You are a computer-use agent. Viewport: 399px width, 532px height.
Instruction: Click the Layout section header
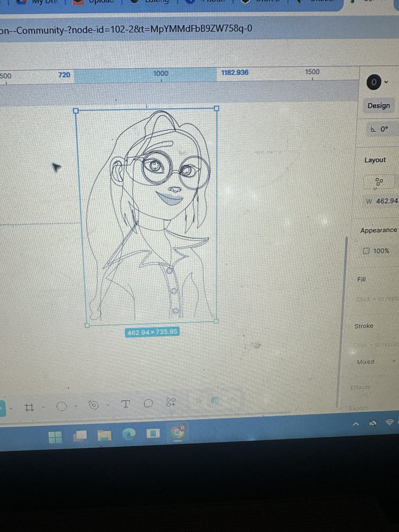pyautogui.click(x=375, y=160)
